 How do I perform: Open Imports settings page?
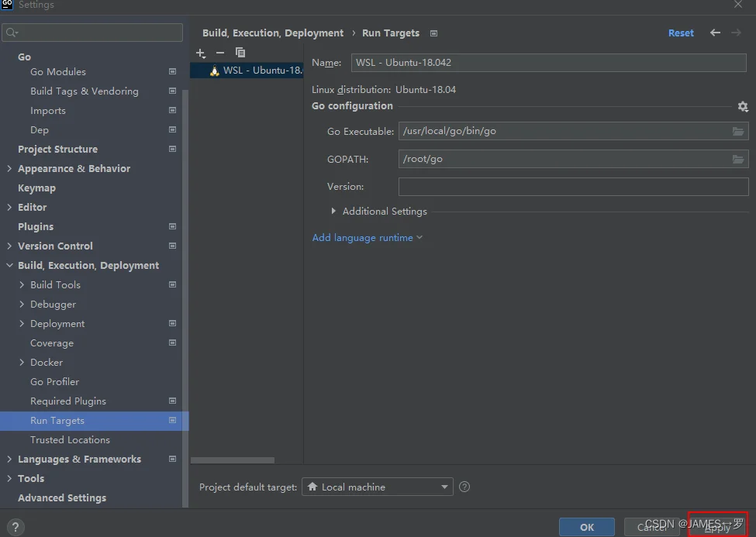coord(48,110)
